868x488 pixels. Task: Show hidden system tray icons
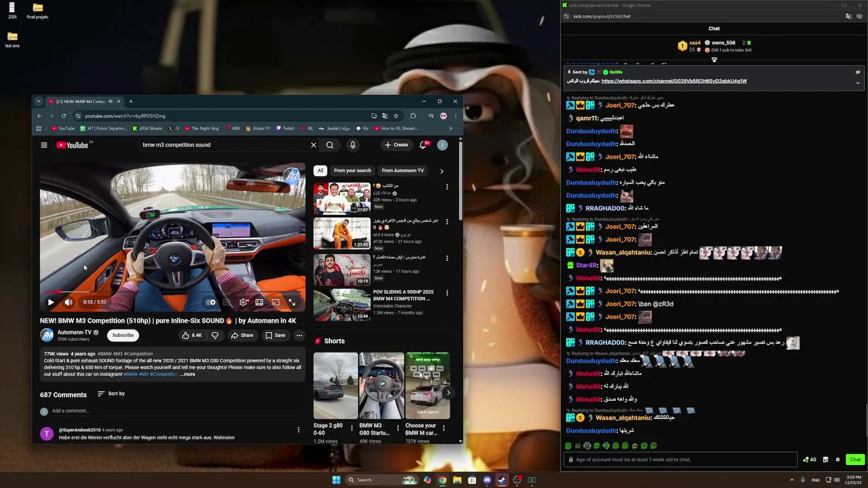(791, 480)
